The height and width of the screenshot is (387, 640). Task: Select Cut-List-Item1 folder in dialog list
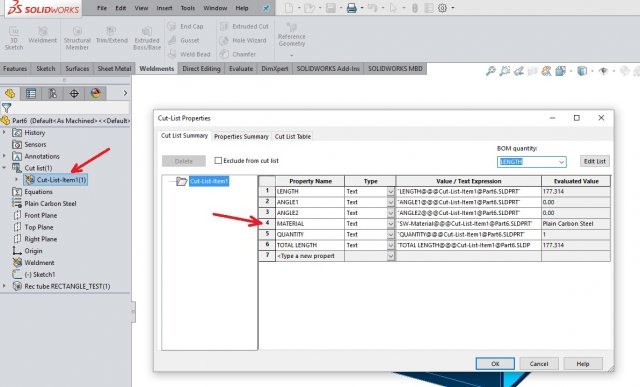coord(209,181)
